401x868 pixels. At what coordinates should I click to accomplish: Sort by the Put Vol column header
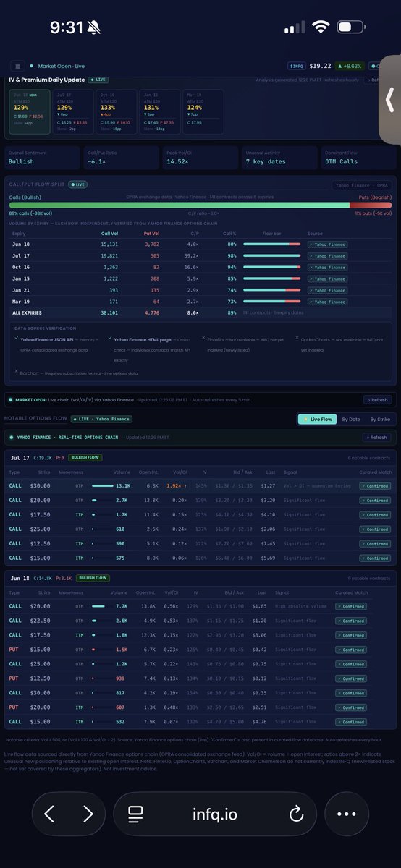[x=151, y=234]
